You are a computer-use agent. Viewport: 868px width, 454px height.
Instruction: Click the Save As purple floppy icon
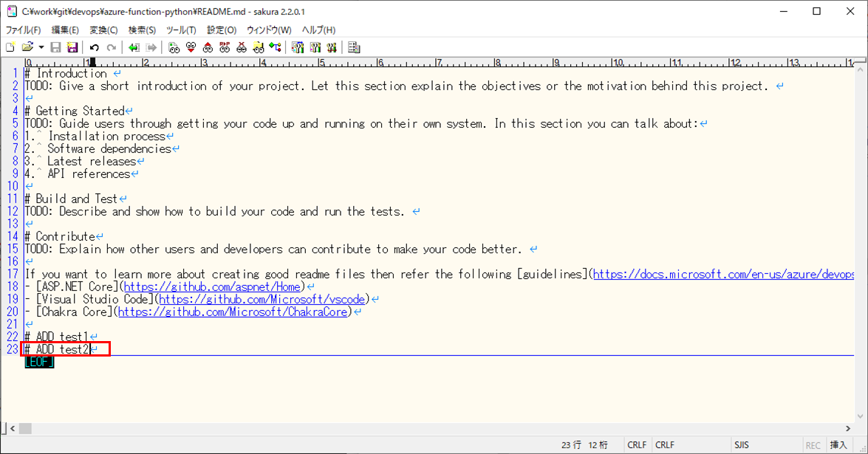72,47
